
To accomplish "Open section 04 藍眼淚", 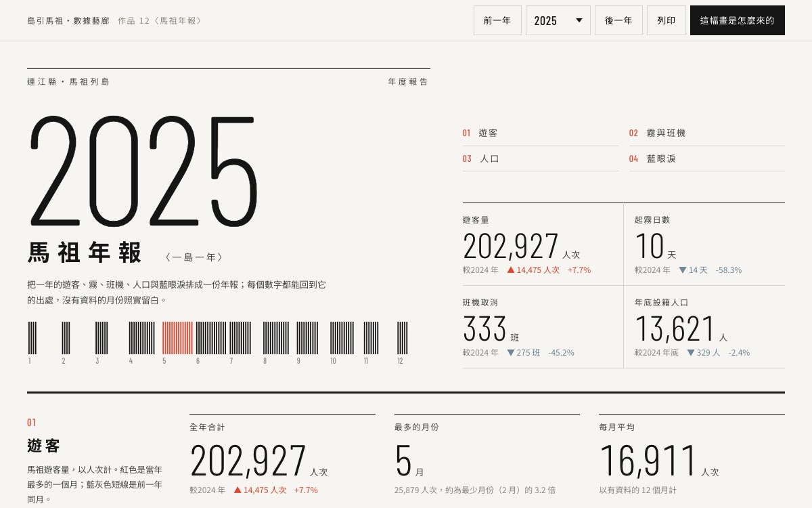I will (706, 159).
